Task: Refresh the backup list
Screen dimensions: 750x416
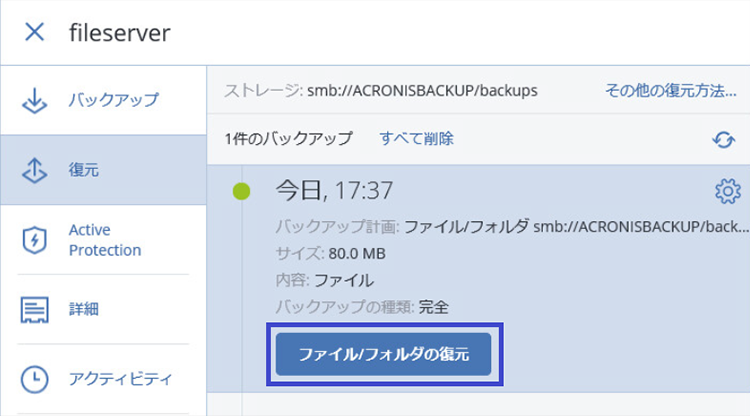Action: coord(724,140)
